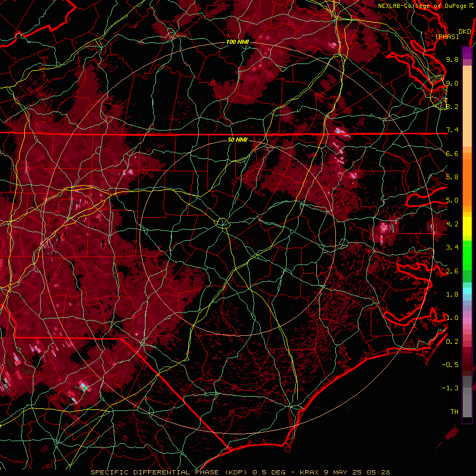The height and width of the screenshot is (476, 476).
Task: Click the 4.2 value on the color scale
Action: [x=452, y=224]
